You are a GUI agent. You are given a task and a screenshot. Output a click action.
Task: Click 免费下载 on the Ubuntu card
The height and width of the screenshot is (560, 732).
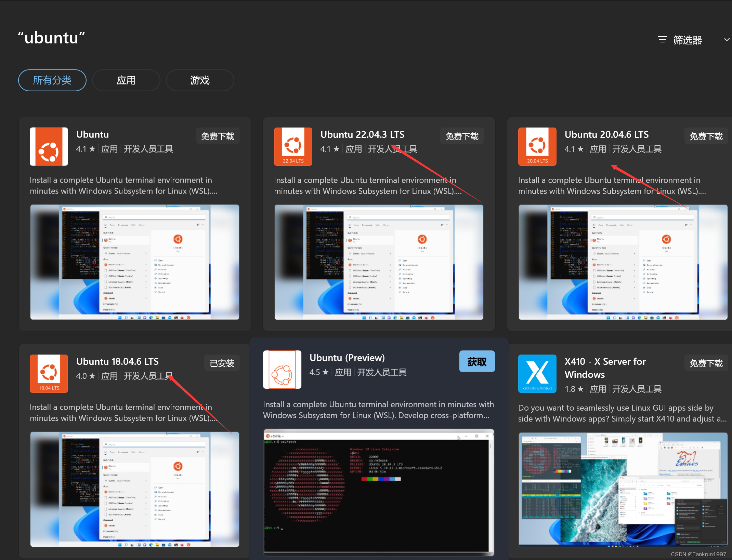tap(218, 136)
